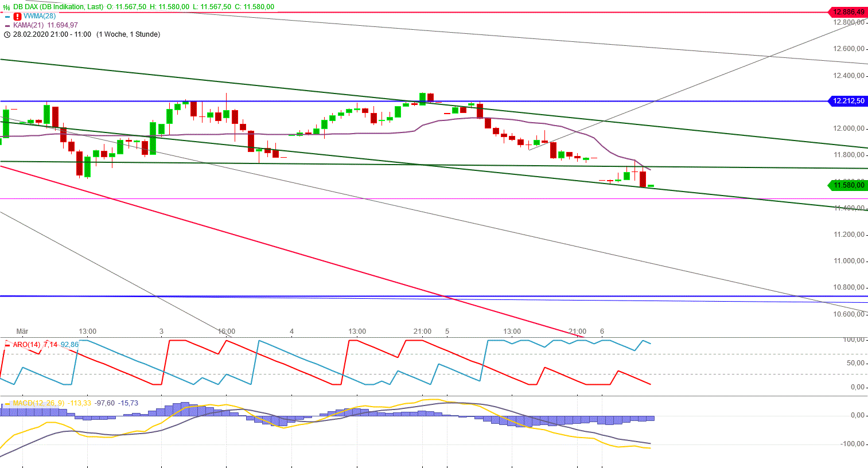Click the red 12.886,49 price level tag
The height and width of the screenshot is (468, 868).
(848, 12)
